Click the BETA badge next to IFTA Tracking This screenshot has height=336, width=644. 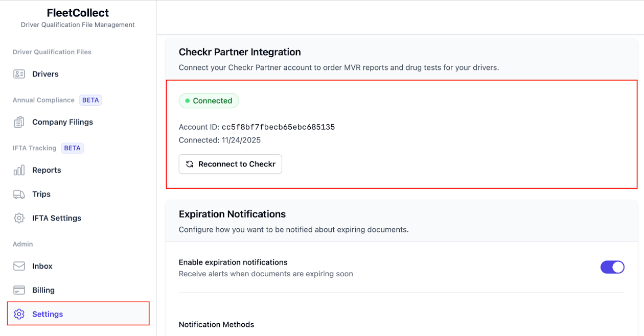[x=72, y=148]
